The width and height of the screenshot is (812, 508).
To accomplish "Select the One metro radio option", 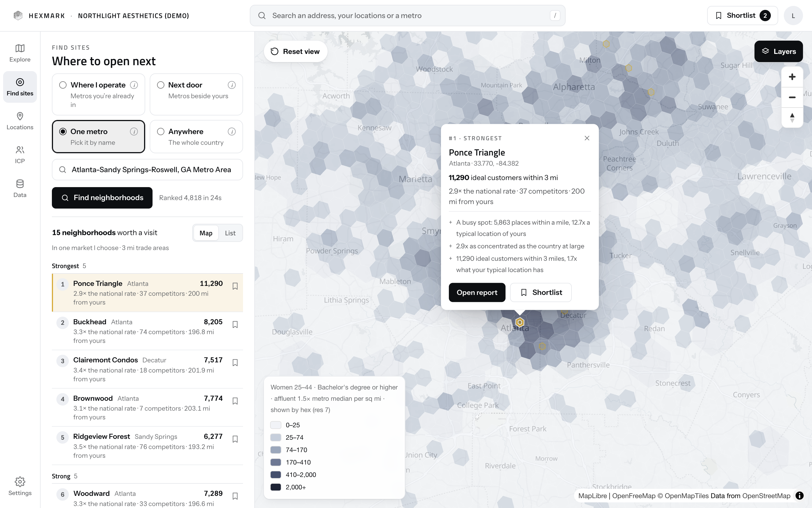I will tap(63, 132).
